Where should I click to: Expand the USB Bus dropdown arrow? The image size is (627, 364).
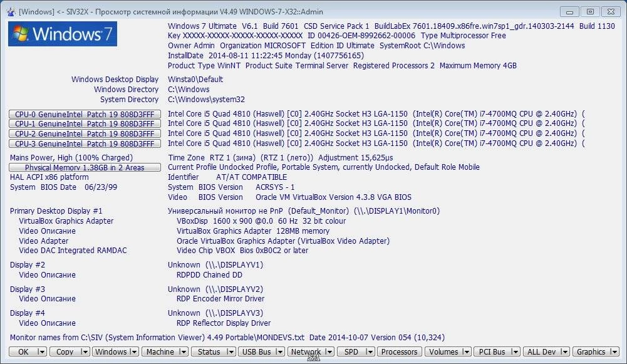point(280,351)
